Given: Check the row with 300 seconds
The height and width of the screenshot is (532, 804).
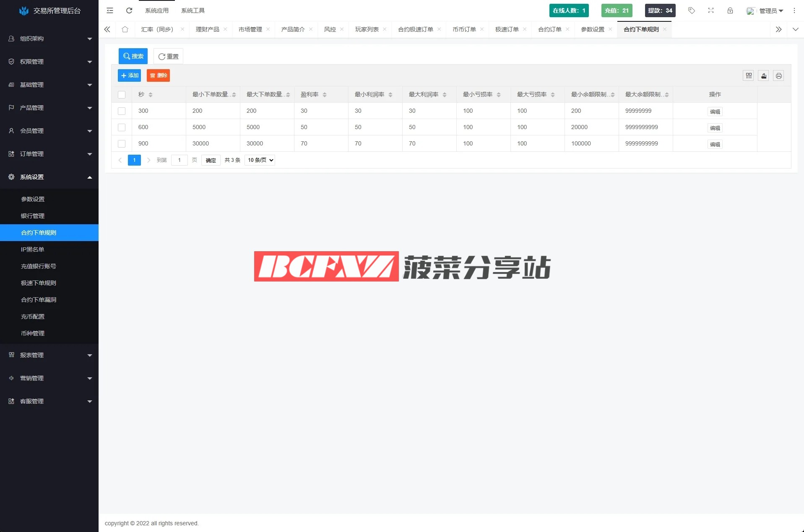Looking at the screenshot, I should [122, 111].
